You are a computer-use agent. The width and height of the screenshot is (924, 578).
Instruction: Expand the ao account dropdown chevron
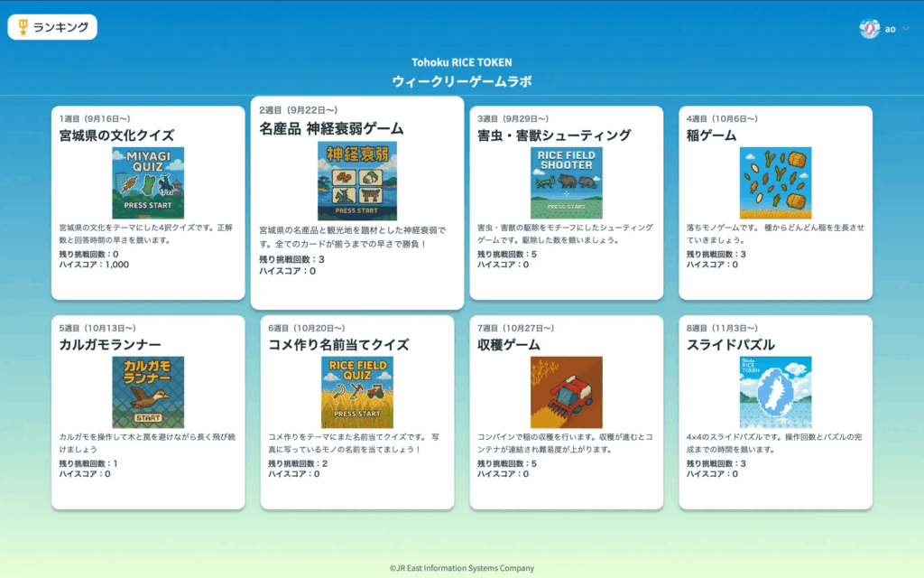tap(906, 29)
